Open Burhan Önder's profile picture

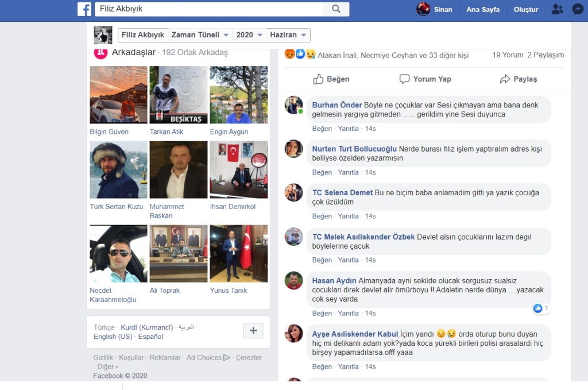click(x=294, y=105)
